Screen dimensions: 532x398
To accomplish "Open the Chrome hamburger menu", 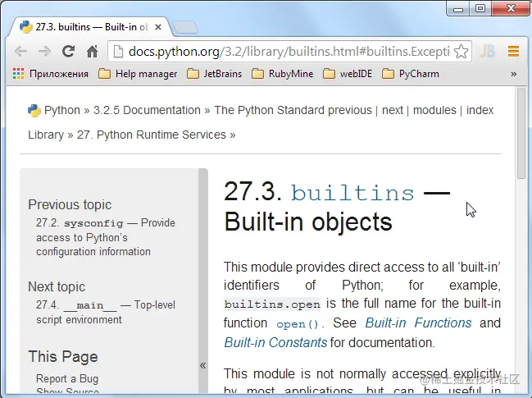I will tap(513, 51).
